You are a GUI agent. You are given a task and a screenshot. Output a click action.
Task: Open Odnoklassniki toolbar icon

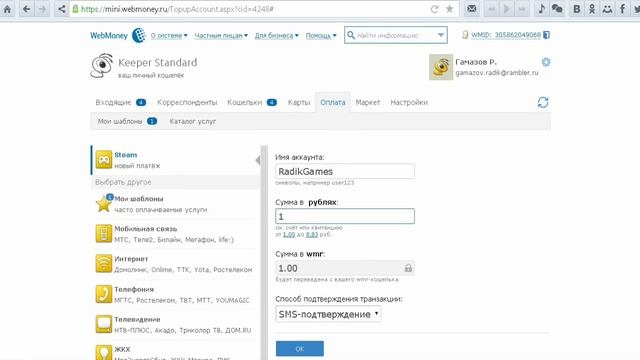592,9
